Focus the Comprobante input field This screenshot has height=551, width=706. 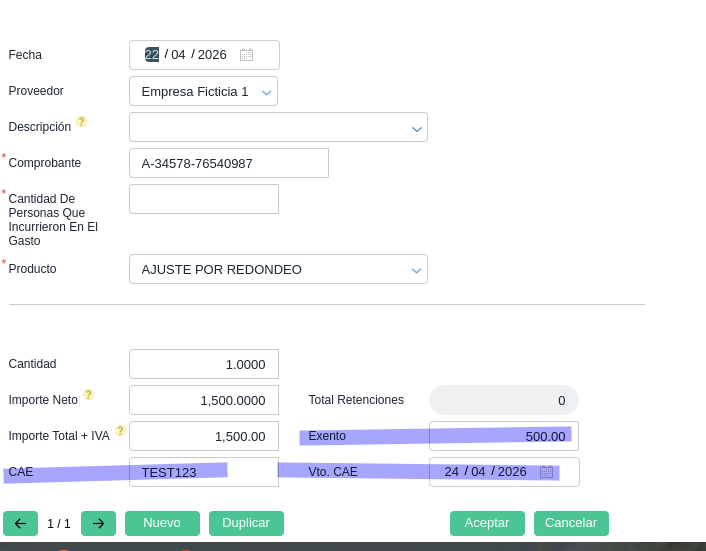(x=228, y=163)
